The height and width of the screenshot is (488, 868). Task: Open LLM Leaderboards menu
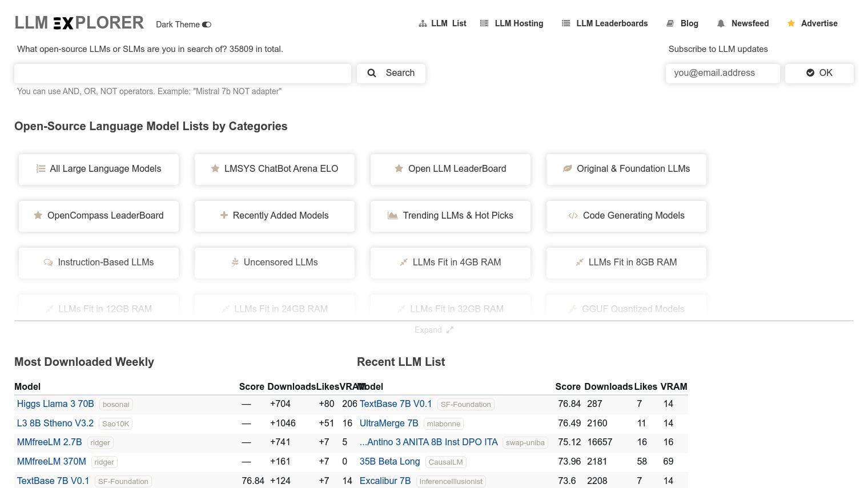pyautogui.click(x=605, y=23)
